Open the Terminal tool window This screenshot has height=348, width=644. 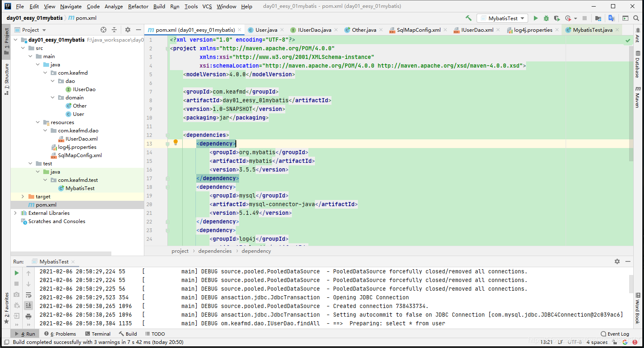98,334
